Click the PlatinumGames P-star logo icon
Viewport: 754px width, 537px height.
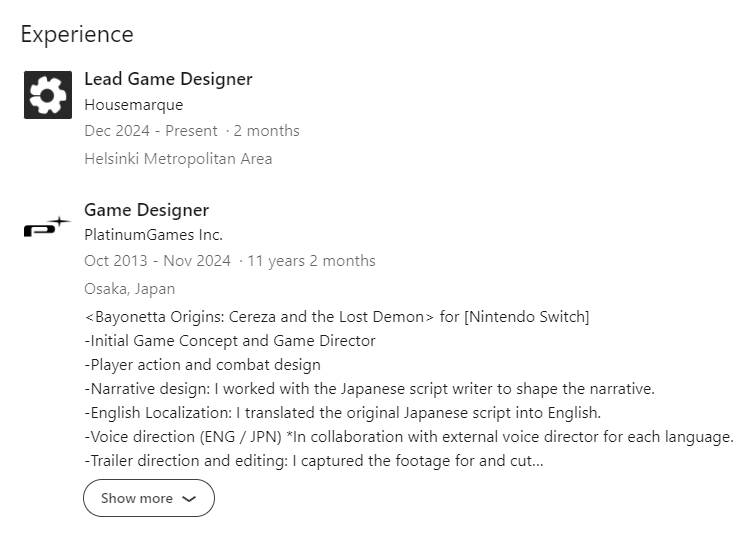coord(47,226)
